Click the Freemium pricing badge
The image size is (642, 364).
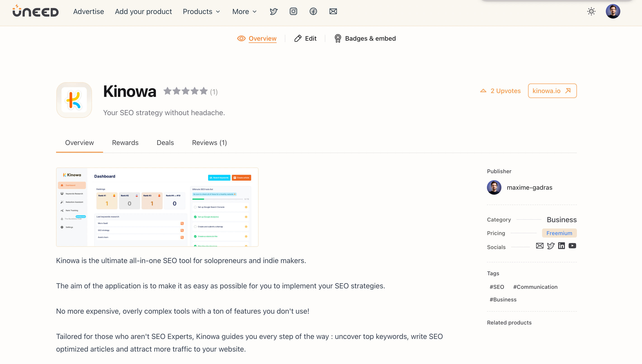click(559, 233)
